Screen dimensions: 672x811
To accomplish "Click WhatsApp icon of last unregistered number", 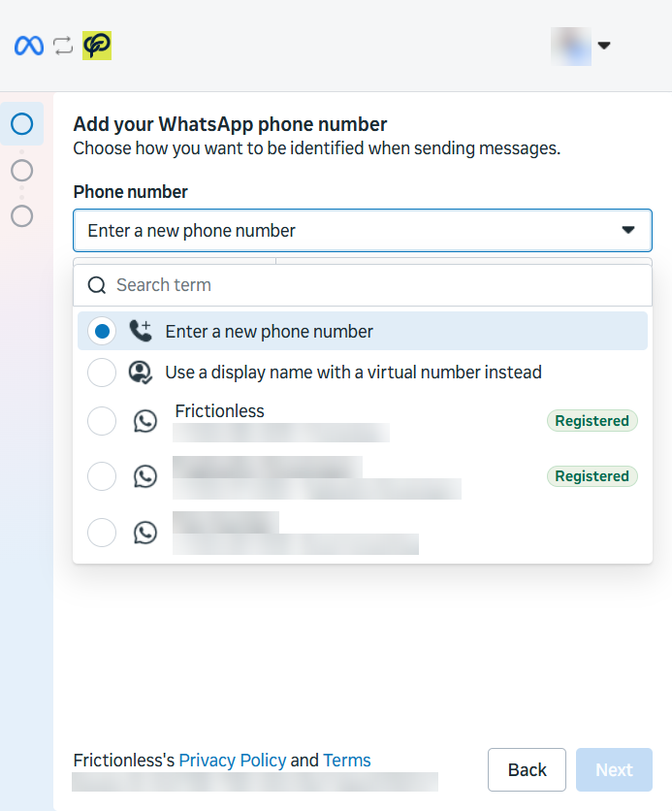I will click(x=145, y=533).
